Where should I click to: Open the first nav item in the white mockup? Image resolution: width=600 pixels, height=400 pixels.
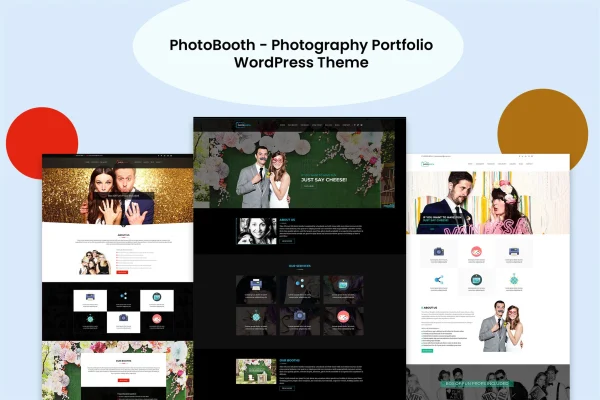(x=470, y=164)
